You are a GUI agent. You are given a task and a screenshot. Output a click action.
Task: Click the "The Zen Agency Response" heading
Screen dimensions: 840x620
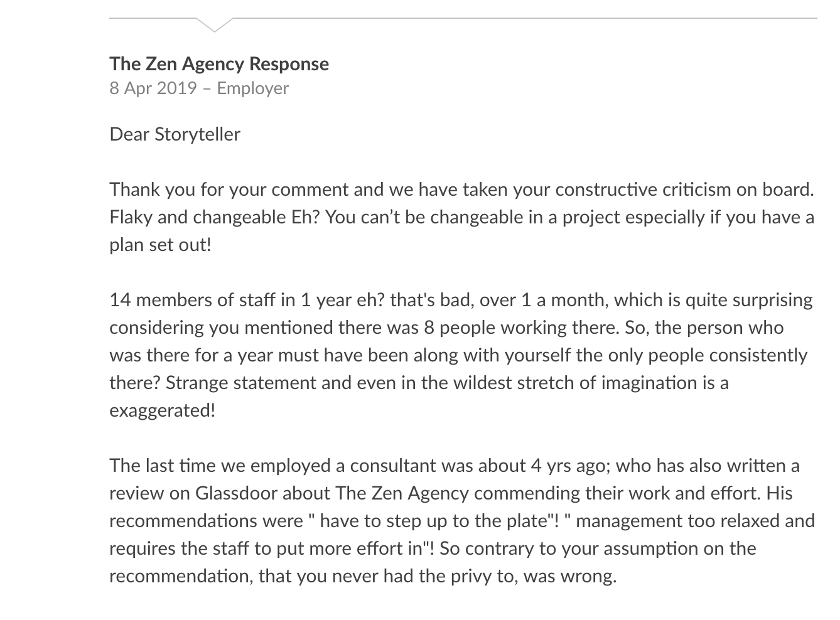[218, 64]
